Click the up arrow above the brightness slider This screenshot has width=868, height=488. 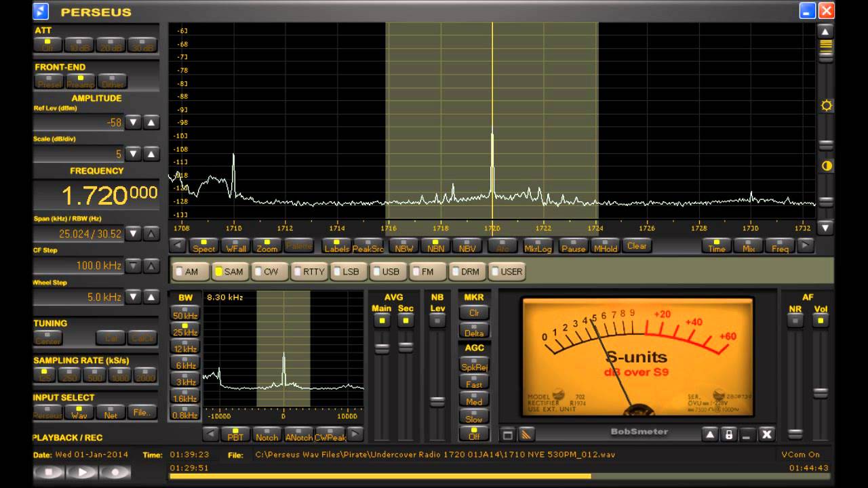pyautogui.click(x=825, y=32)
